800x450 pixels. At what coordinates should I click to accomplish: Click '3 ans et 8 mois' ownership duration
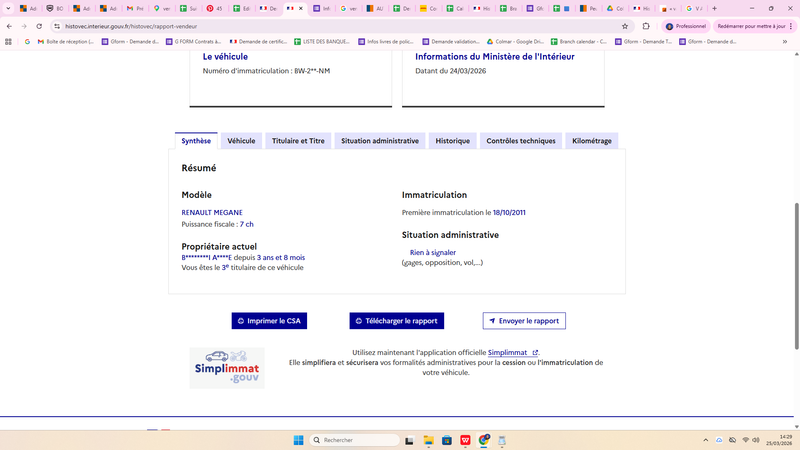coord(281,258)
